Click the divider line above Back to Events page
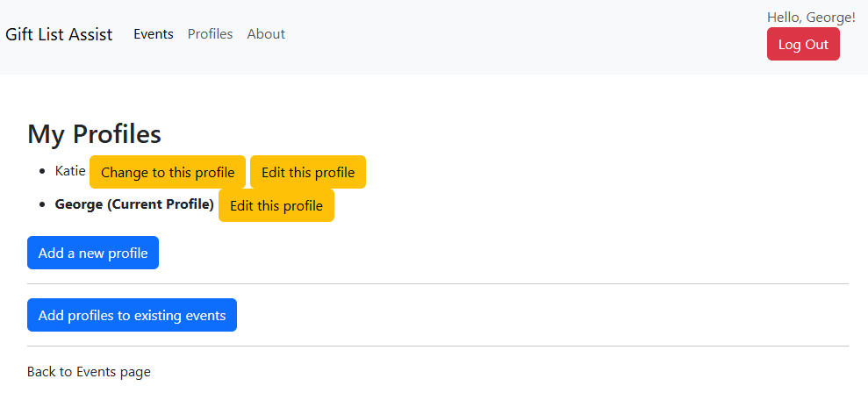The width and height of the screenshot is (868, 393). click(438, 347)
